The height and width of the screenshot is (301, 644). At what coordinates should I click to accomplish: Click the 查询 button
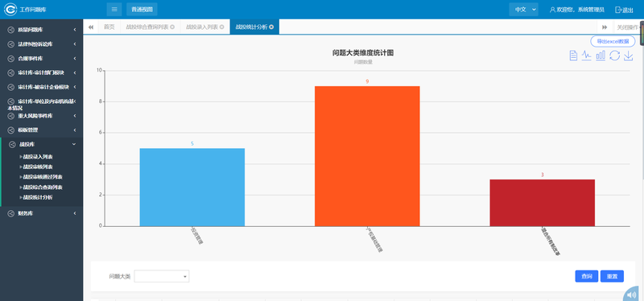pos(587,276)
